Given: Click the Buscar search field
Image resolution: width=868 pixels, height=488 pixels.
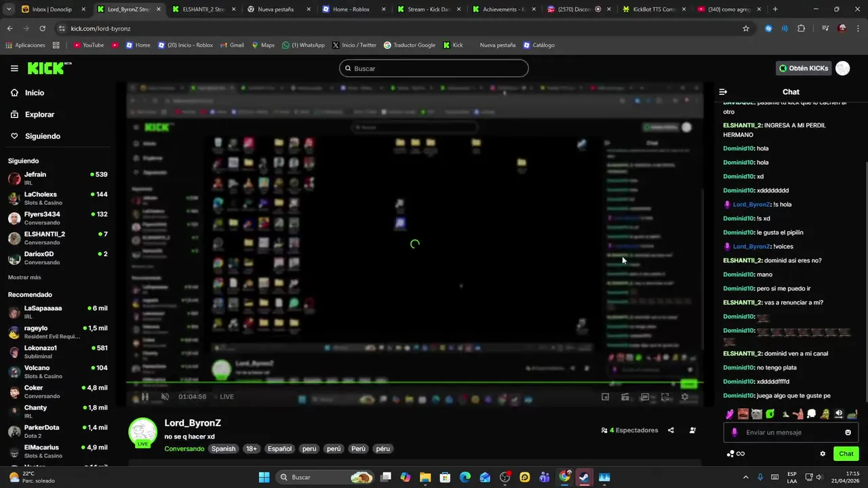Looking at the screenshot, I should tap(434, 68).
